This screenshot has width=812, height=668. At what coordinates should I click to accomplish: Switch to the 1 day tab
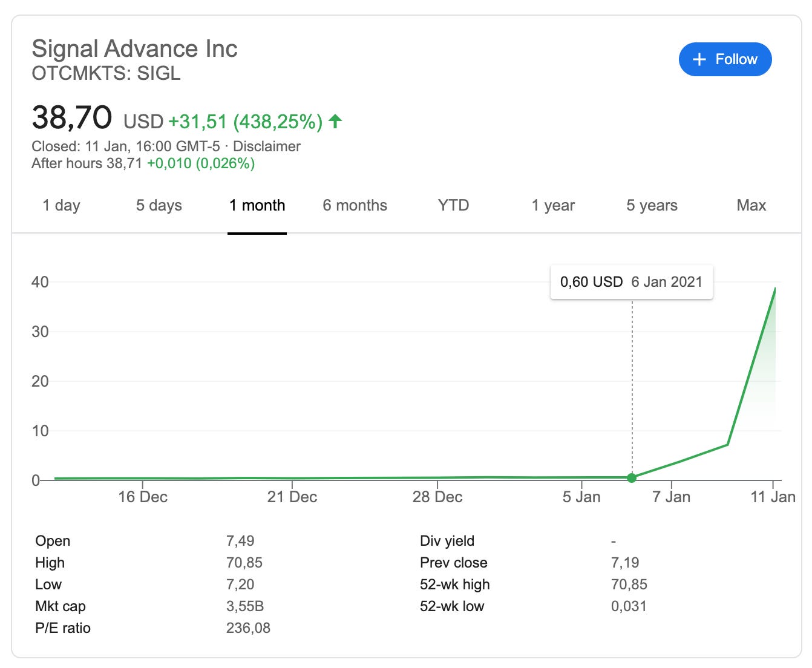coord(61,205)
